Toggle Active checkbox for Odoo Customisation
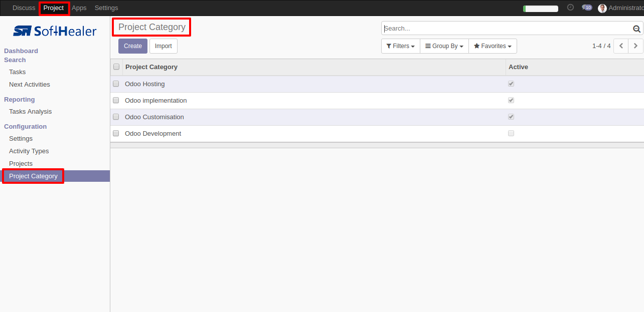 click(511, 117)
